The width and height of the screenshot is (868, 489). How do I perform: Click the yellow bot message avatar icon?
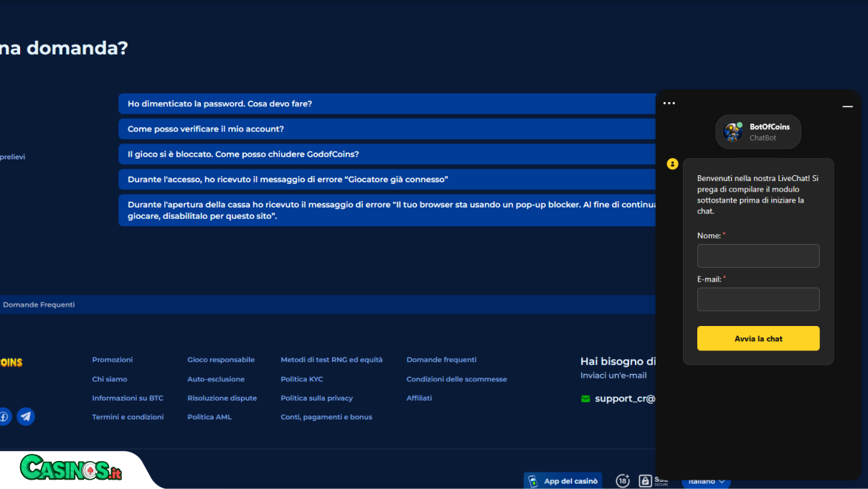[x=672, y=164]
